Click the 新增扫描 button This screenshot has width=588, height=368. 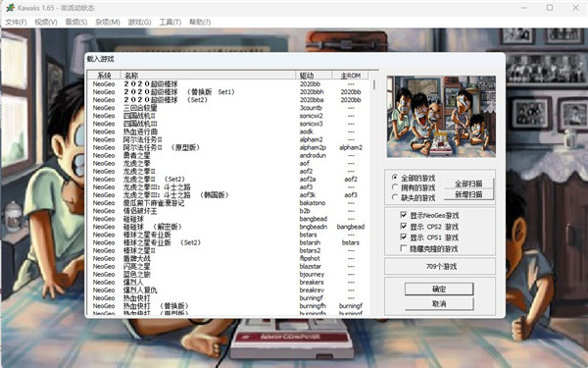[x=468, y=194]
